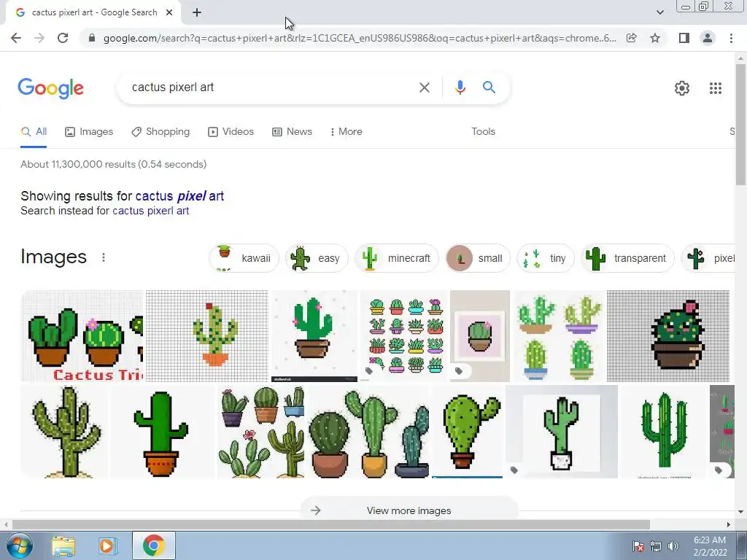Focus the browser address bar

coord(360,38)
